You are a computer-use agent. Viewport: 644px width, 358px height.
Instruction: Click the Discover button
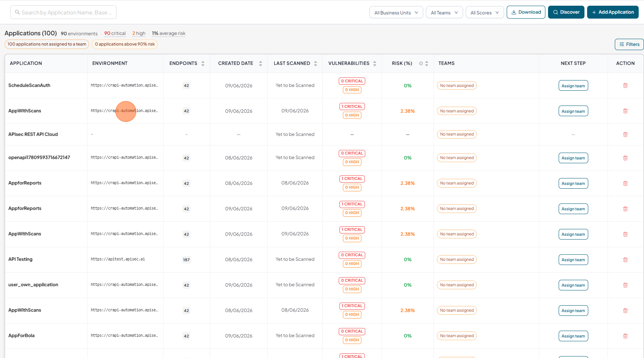point(566,12)
